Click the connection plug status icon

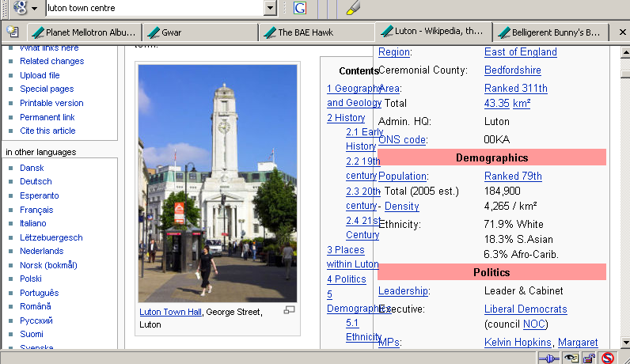click(548, 358)
